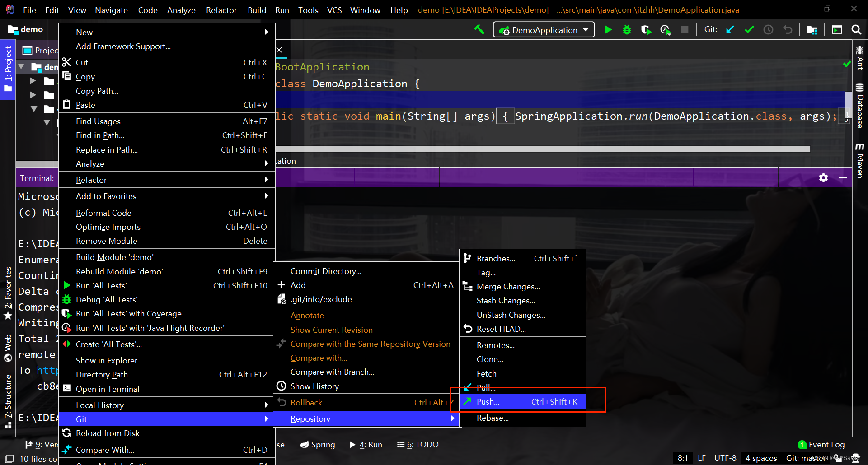Open the 7: Structure side tab

coord(8,401)
